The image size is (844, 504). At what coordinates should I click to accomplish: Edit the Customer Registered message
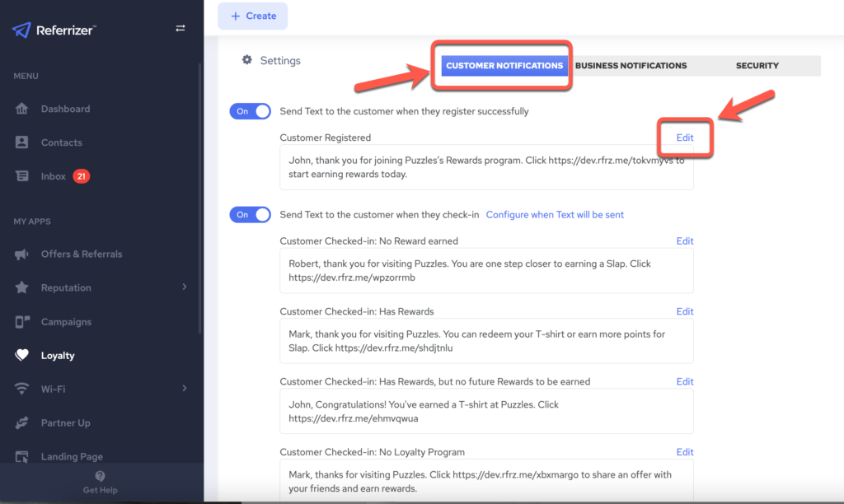coord(685,138)
